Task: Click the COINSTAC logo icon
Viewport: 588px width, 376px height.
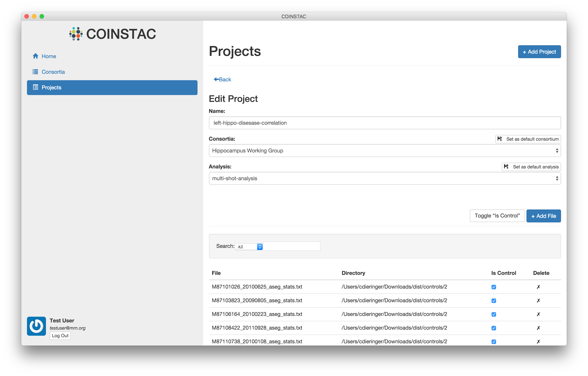Action: pos(76,34)
